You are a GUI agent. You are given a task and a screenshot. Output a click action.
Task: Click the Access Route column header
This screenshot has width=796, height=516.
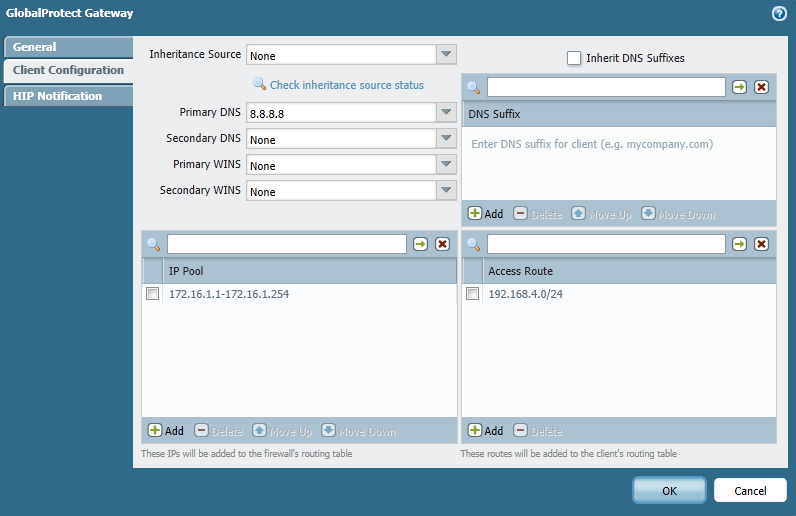(629, 271)
